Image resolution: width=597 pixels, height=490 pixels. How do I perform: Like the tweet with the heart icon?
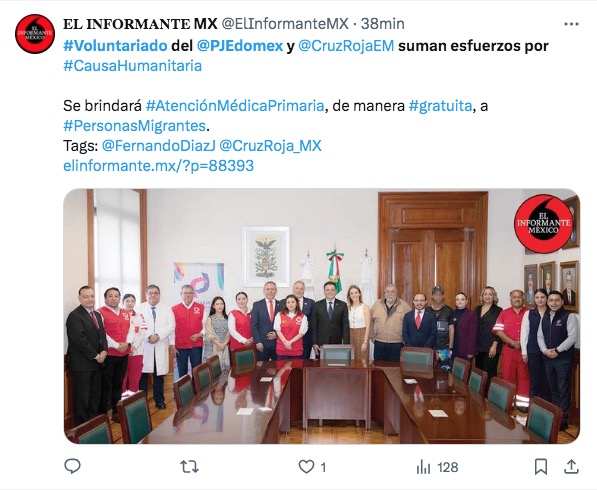tap(306, 466)
